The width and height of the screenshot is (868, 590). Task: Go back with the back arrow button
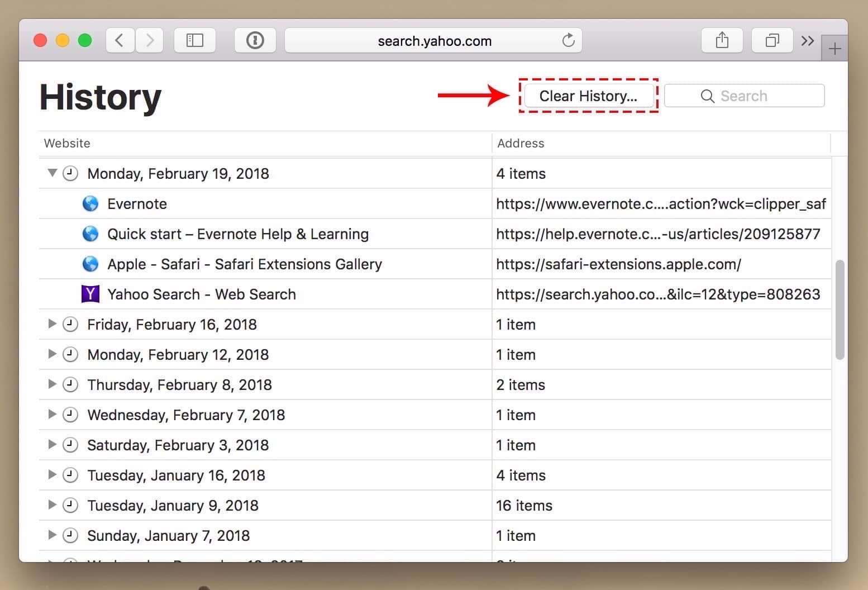[x=120, y=40]
